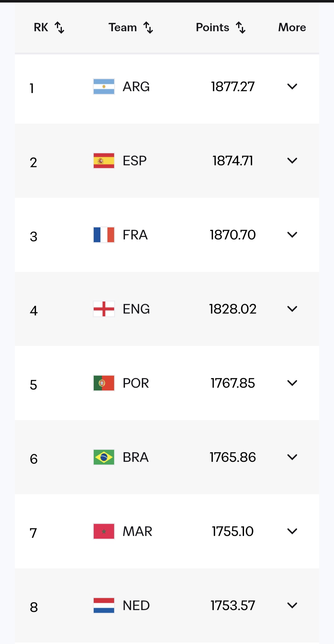Image resolution: width=334 pixels, height=644 pixels.
Task: Select POR points value 1767.85
Action: (x=233, y=383)
